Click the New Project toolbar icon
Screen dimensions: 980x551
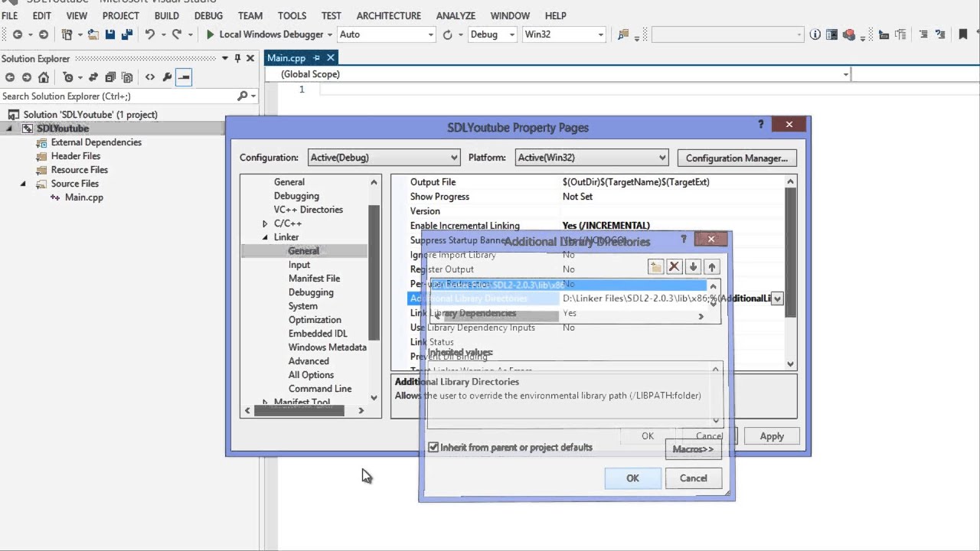tap(67, 34)
